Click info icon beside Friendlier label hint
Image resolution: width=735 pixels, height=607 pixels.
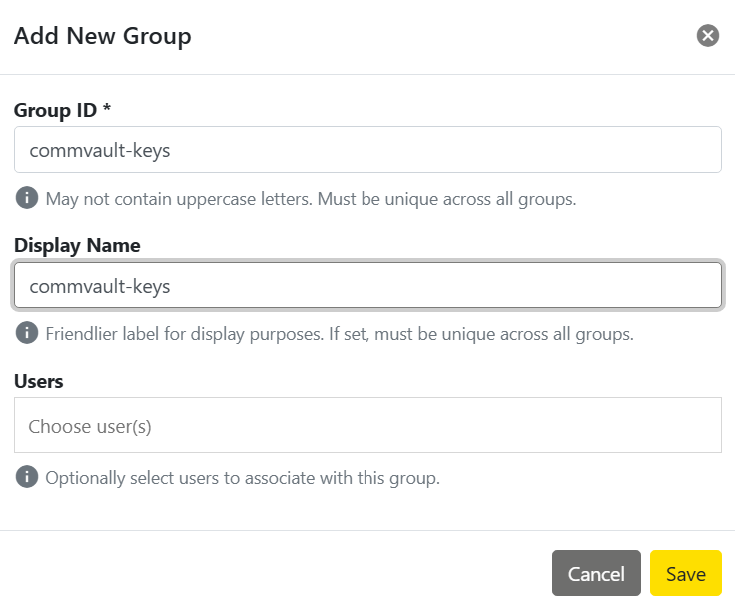(x=27, y=333)
